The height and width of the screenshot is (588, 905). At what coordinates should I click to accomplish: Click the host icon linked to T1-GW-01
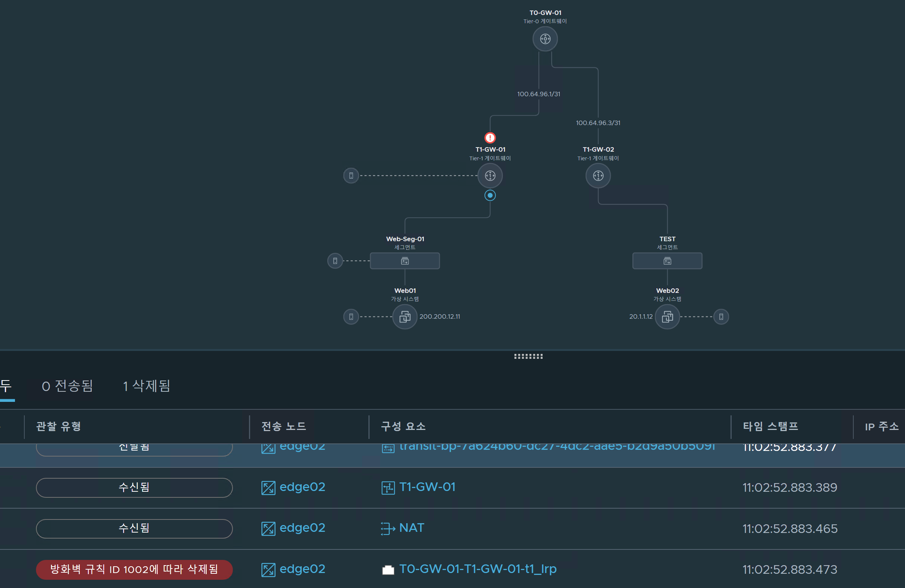(351, 176)
